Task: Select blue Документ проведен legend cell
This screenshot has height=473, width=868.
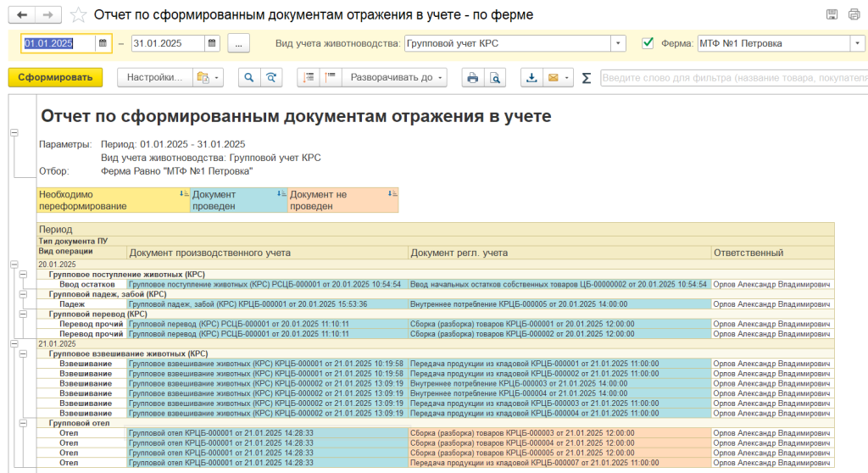Action: [239, 200]
